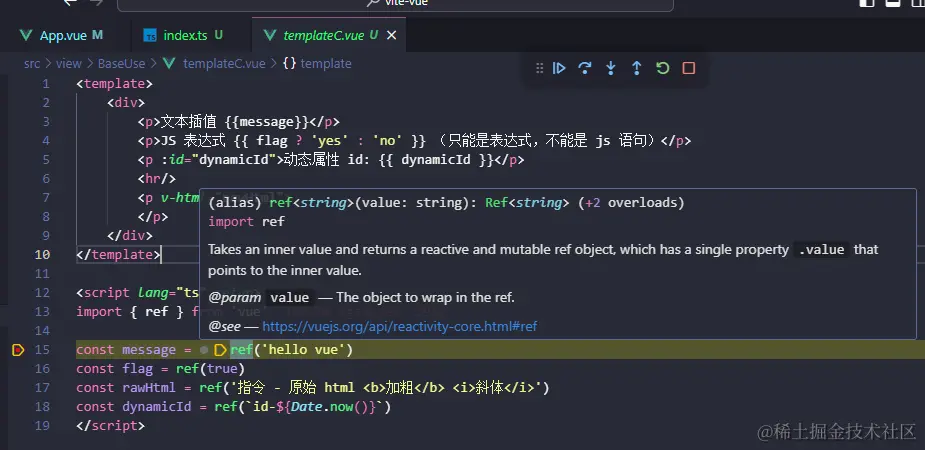Click the closing template tag on line 10
Viewport: 925px width, 450px height.
coord(118,255)
